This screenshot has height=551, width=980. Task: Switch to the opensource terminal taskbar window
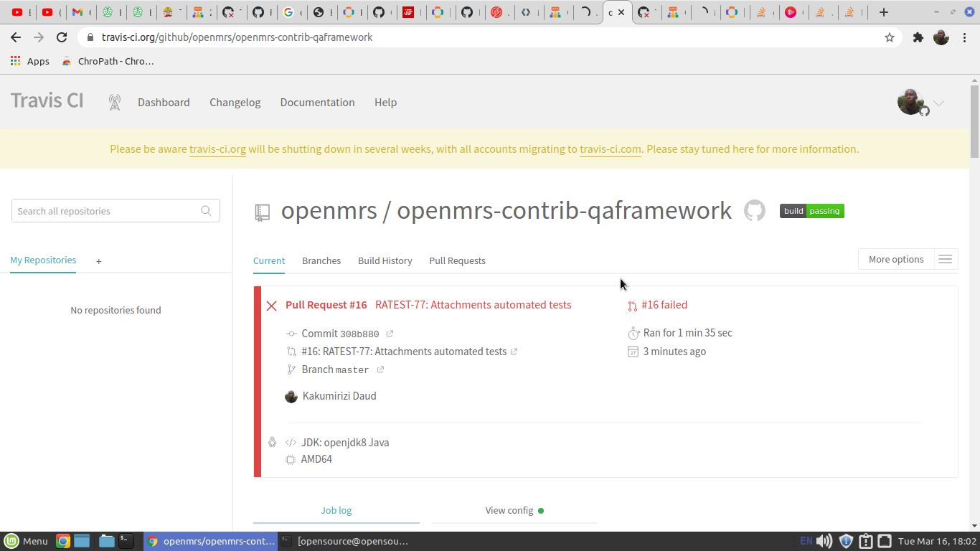(x=344, y=541)
